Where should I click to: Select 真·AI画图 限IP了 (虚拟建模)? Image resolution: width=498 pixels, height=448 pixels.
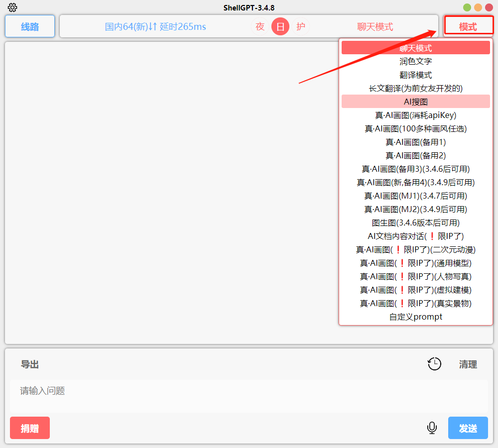click(416, 290)
